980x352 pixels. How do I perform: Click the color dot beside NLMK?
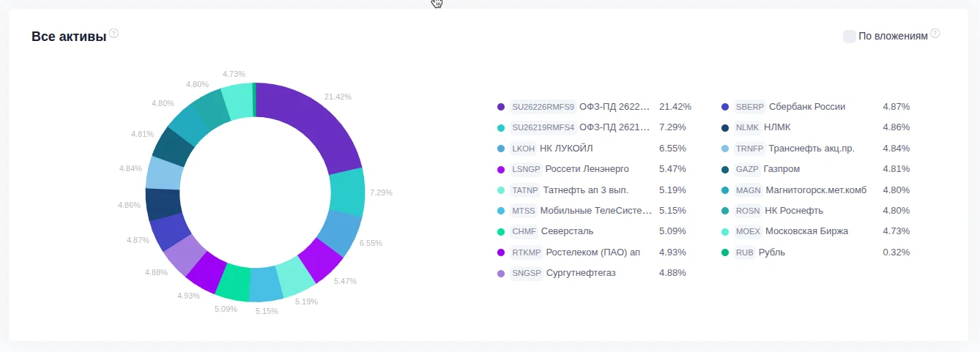tap(725, 127)
